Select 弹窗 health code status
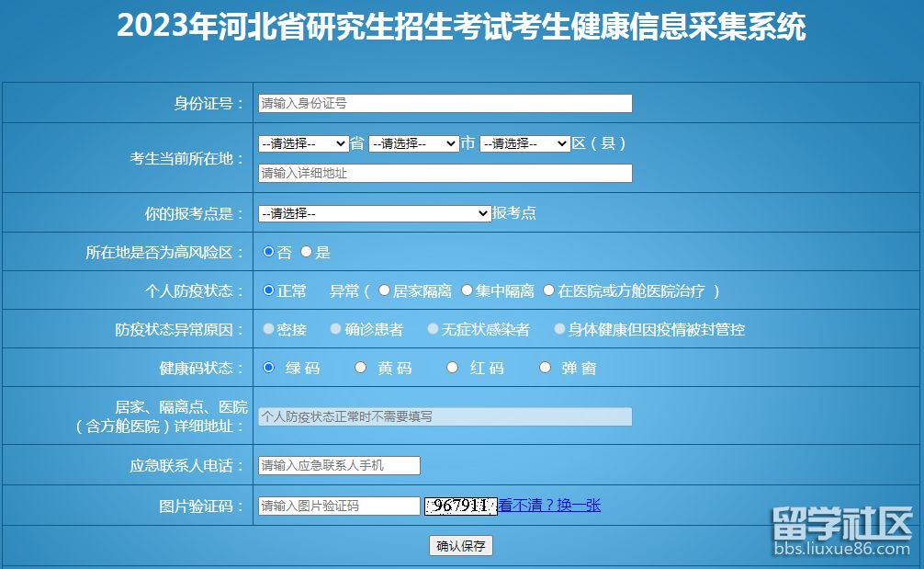 click(x=545, y=367)
